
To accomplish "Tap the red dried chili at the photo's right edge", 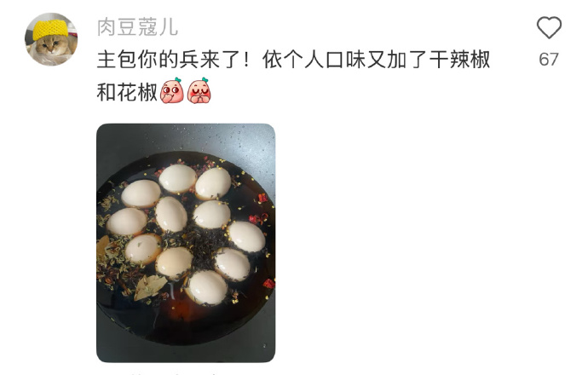I will click(269, 284).
